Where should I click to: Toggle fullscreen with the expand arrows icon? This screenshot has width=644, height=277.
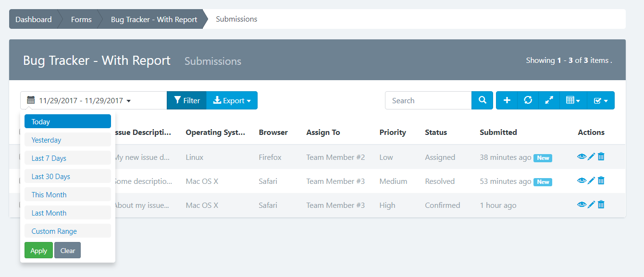pyautogui.click(x=549, y=100)
